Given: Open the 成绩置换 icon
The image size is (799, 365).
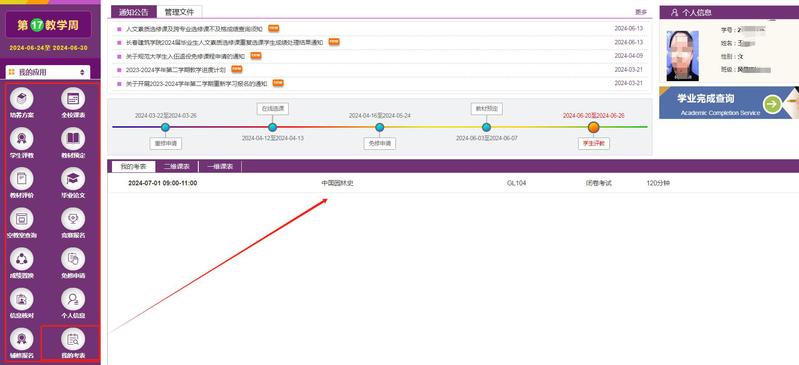Looking at the screenshot, I should pos(22,259).
